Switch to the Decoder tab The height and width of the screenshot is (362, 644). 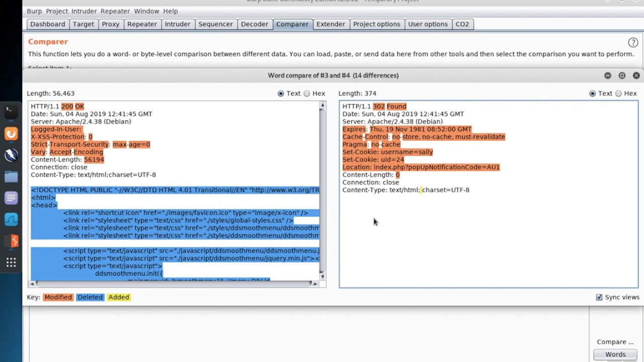click(x=255, y=24)
